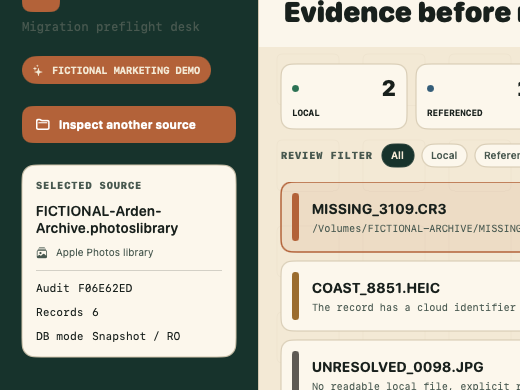Click the amber marker on COAST_8851.HEIC
The width and height of the screenshot is (520, 390).
pos(295,296)
